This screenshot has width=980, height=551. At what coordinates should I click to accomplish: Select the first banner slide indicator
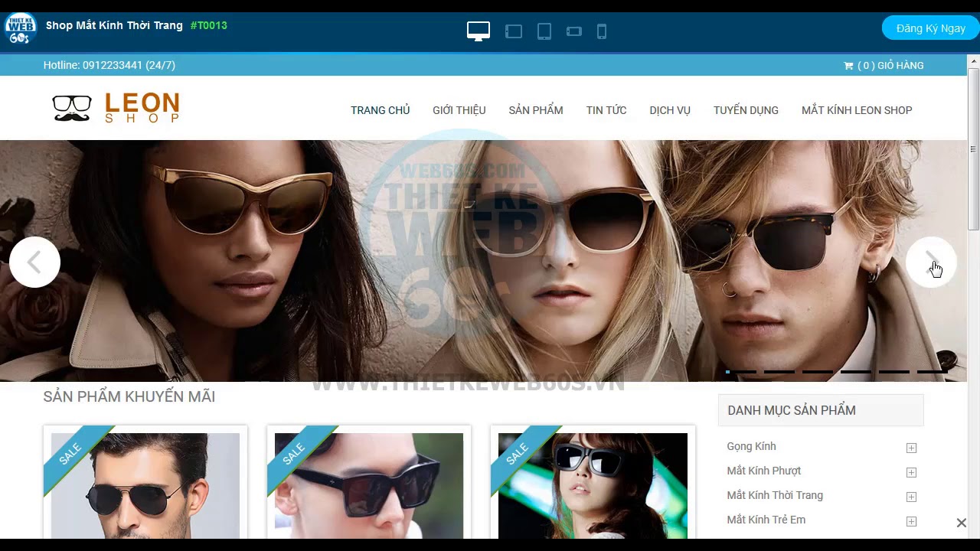click(x=740, y=372)
